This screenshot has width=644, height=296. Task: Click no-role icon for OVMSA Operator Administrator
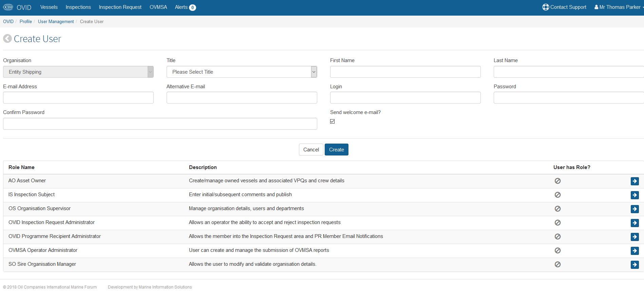557,251
